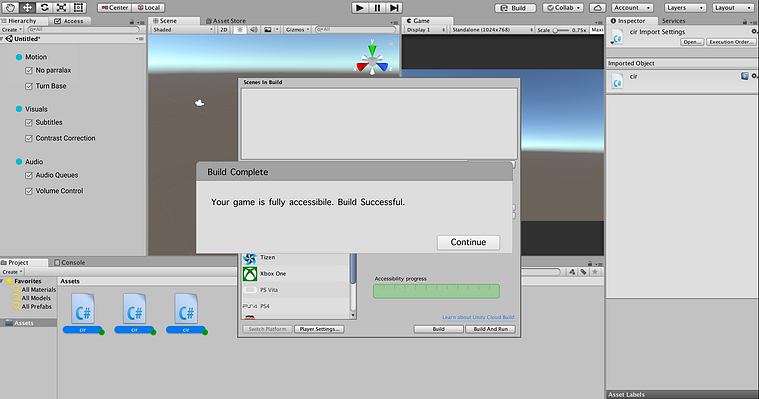Uncheck the No parralax checkbox
Image resolution: width=759 pixels, height=399 pixels.
tap(29, 71)
